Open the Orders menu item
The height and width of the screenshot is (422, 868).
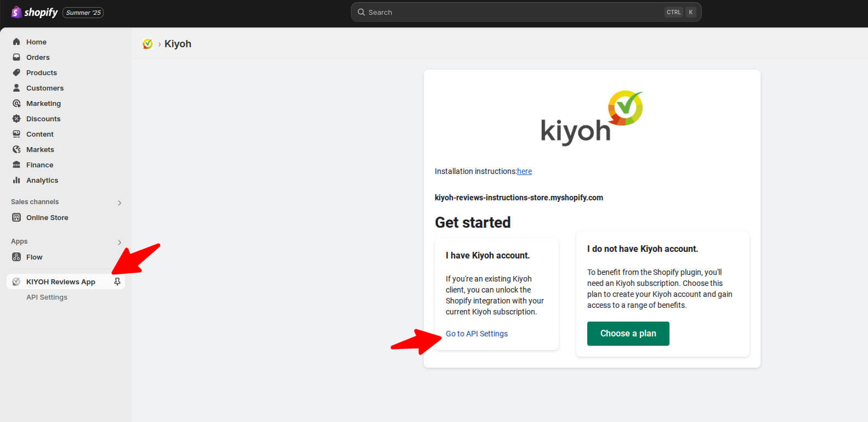[38, 57]
